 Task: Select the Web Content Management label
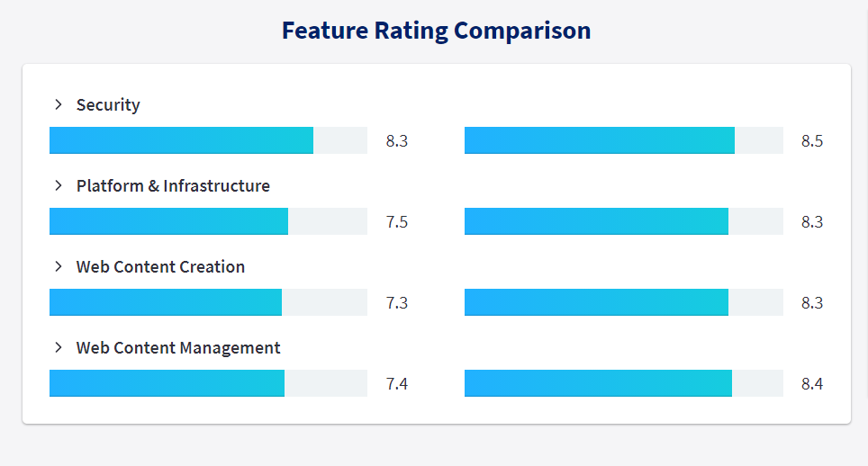coord(178,348)
